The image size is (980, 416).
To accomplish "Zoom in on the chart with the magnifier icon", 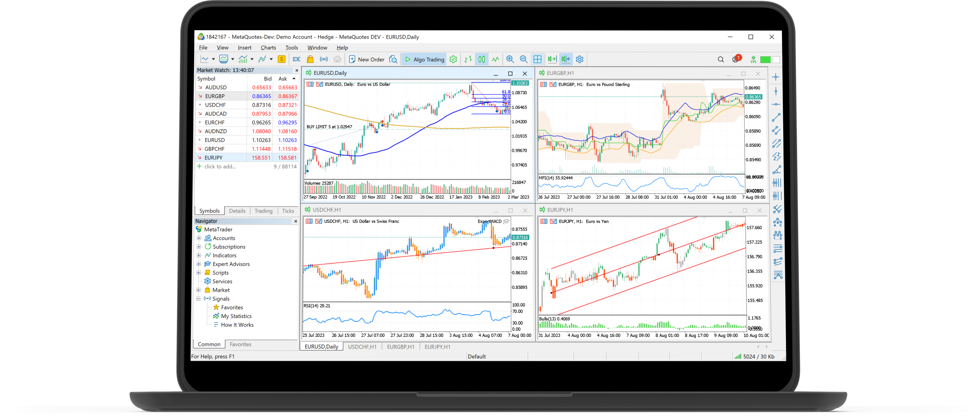I will [x=510, y=59].
